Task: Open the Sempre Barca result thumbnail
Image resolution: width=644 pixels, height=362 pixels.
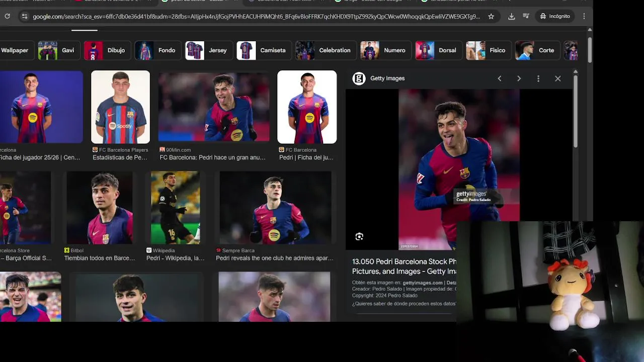Action: point(275,208)
